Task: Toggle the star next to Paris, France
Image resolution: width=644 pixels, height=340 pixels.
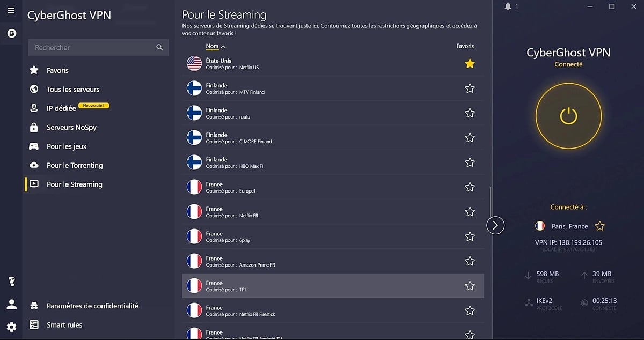Action: [x=600, y=226]
